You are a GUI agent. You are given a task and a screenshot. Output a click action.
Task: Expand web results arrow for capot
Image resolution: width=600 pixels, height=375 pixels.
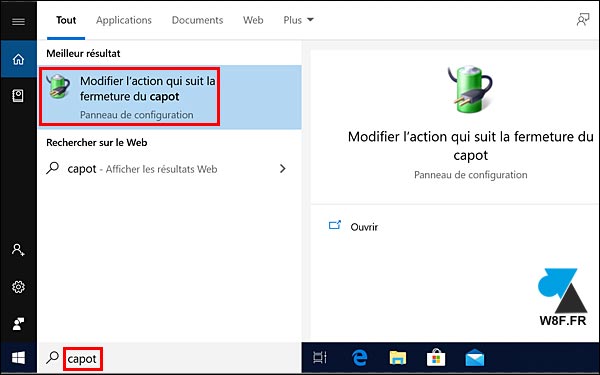282,169
